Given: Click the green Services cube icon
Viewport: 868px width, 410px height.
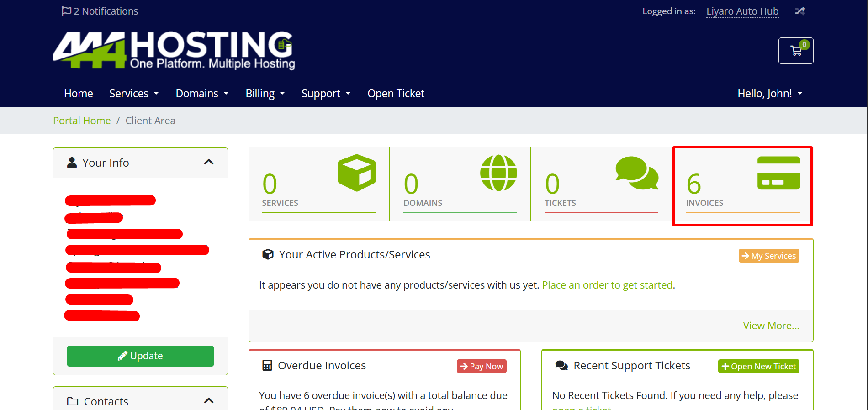Looking at the screenshot, I should (x=356, y=173).
